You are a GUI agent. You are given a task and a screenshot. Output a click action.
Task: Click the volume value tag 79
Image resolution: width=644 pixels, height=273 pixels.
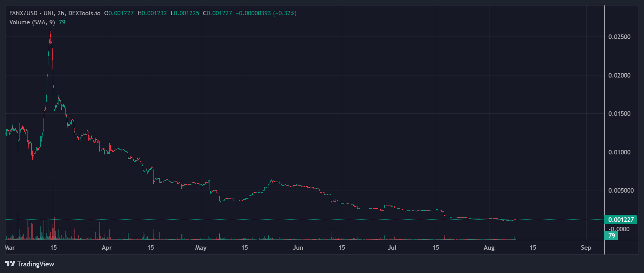[x=612, y=235]
